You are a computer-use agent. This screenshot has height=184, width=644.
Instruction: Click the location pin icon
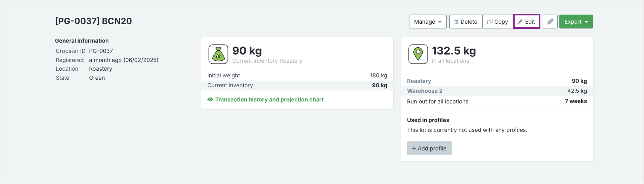(418, 54)
